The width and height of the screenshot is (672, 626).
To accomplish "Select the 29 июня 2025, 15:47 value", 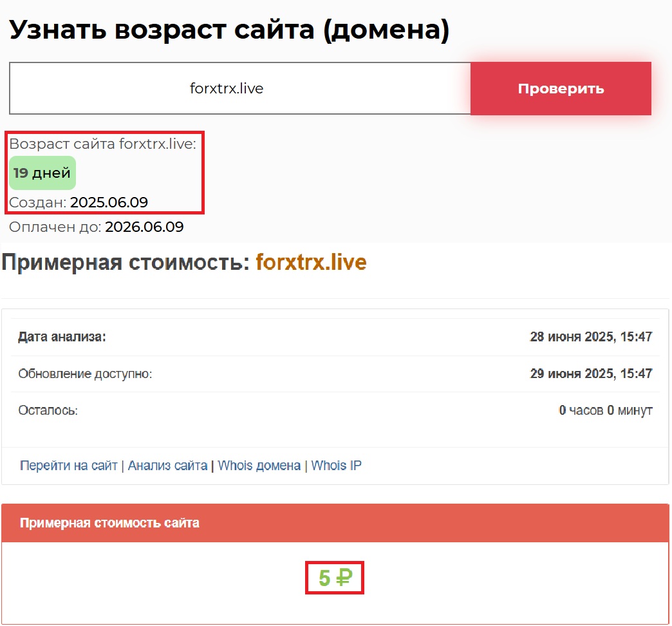I will pos(590,374).
